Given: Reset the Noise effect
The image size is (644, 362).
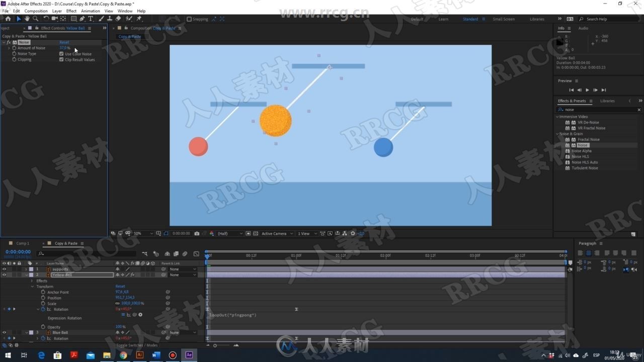Looking at the screenshot, I should 64,42.
